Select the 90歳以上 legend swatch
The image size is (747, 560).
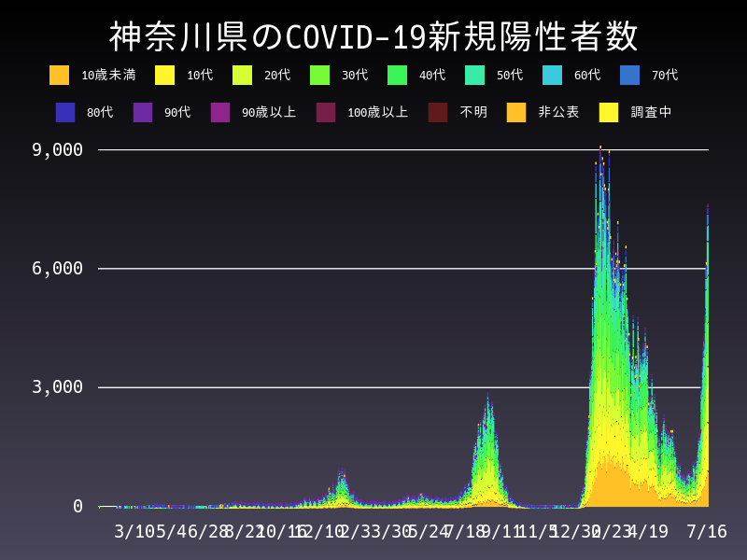click(220, 112)
